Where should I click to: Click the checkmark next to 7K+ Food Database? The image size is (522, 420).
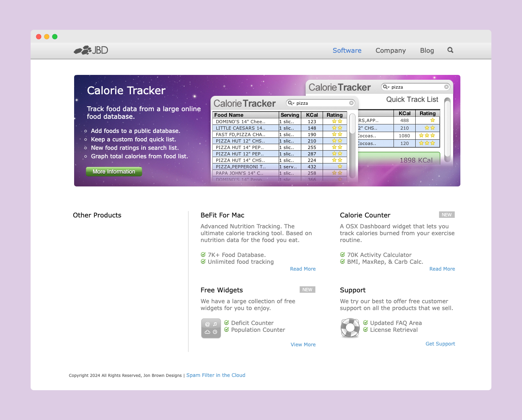(x=203, y=255)
